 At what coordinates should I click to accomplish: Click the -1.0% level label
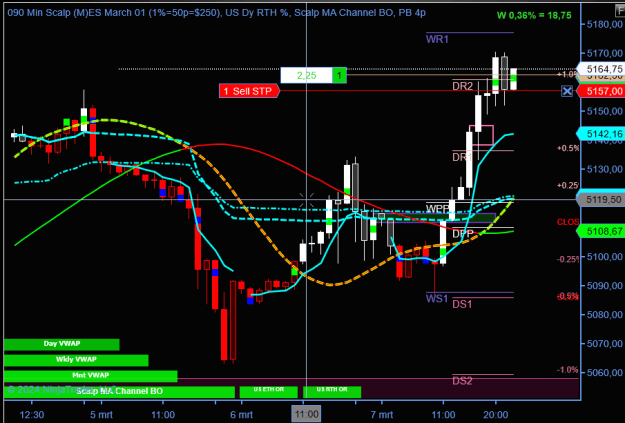(x=568, y=370)
